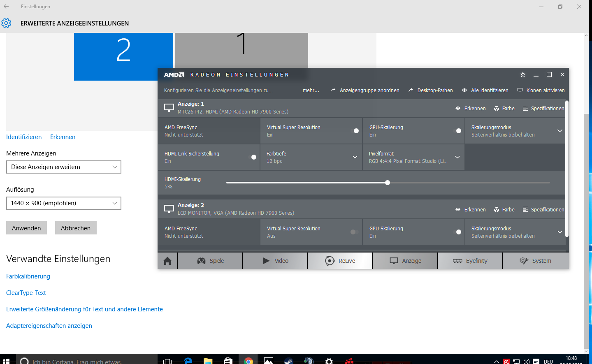Toggle GPU-Skalierung for Anzeige 2

[x=457, y=232]
